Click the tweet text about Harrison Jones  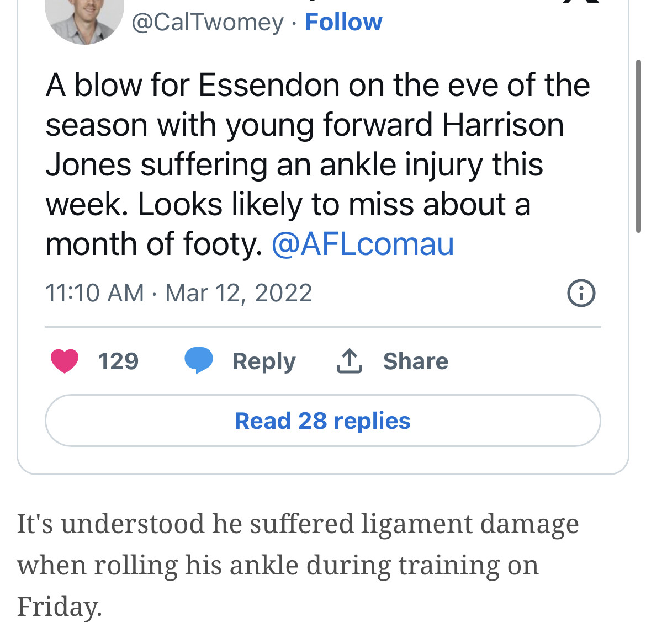click(317, 164)
